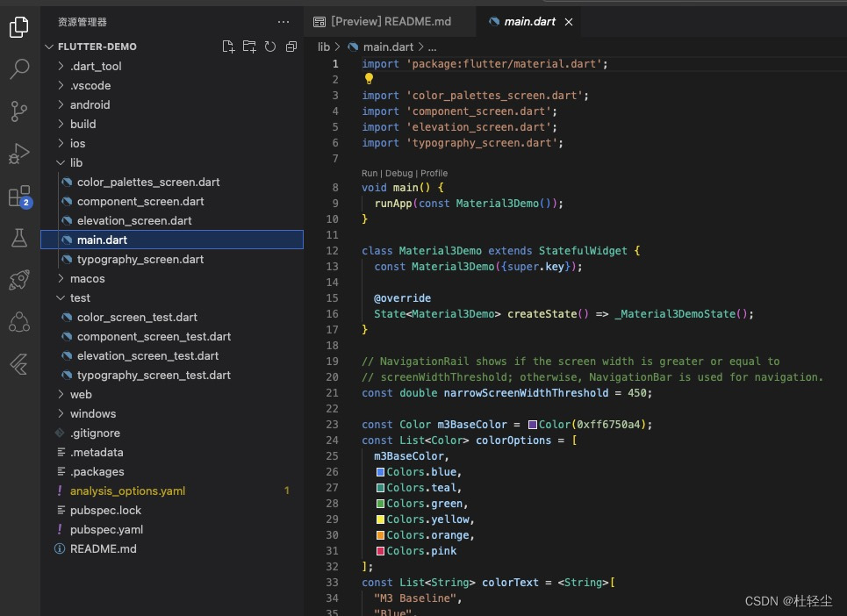This screenshot has width=847, height=616.
Task: Click the New File icon in explorer
Action: tap(228, 47)
